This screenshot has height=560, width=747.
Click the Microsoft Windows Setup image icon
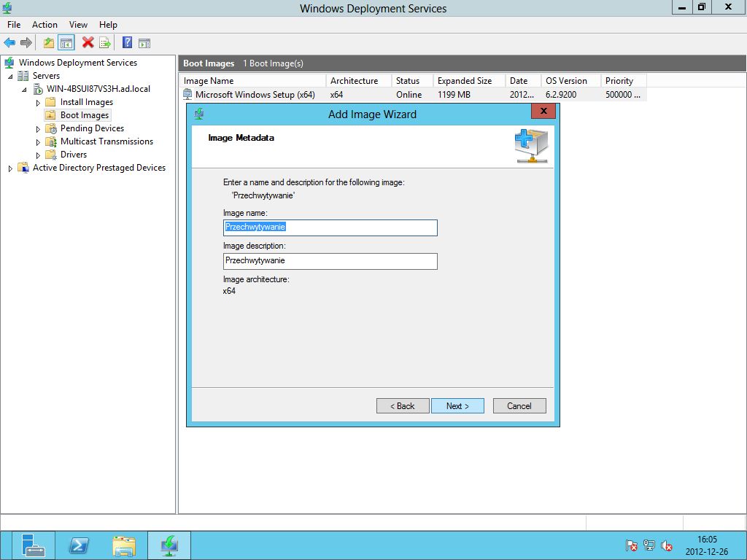point(187,94)
